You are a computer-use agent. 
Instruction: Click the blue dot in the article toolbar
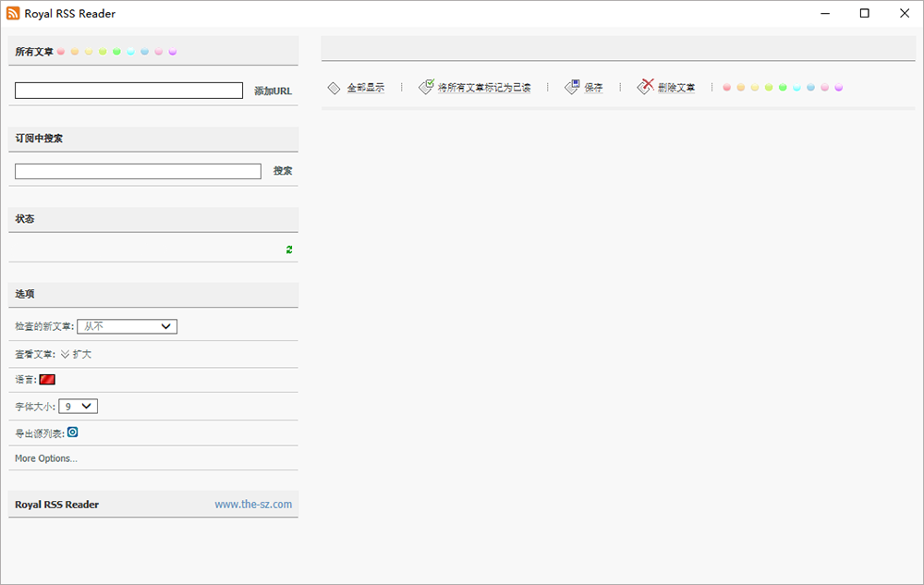(x=811, y=87)
